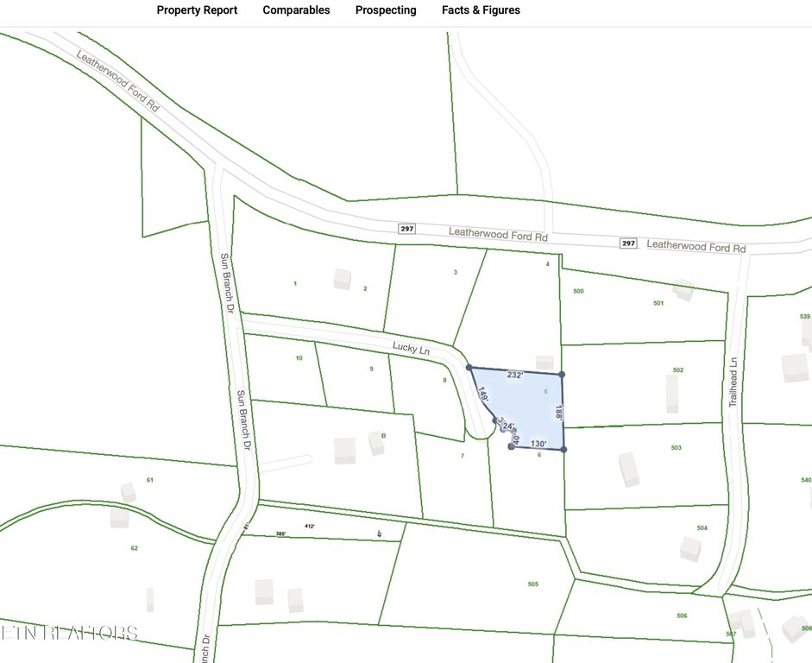The width and height of the screenshot is (812, 663).
Task: Switch to the Comparables tab
Action: point(296,10)
